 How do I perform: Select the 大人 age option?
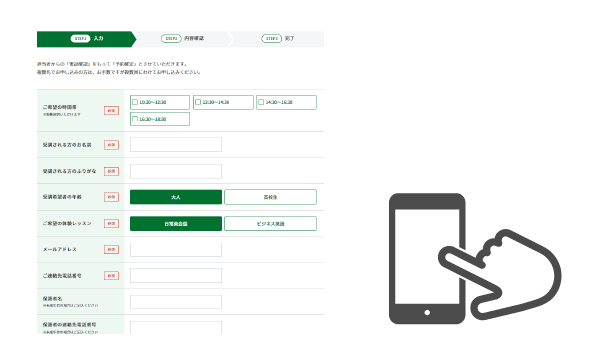click(x=176, y=197)
